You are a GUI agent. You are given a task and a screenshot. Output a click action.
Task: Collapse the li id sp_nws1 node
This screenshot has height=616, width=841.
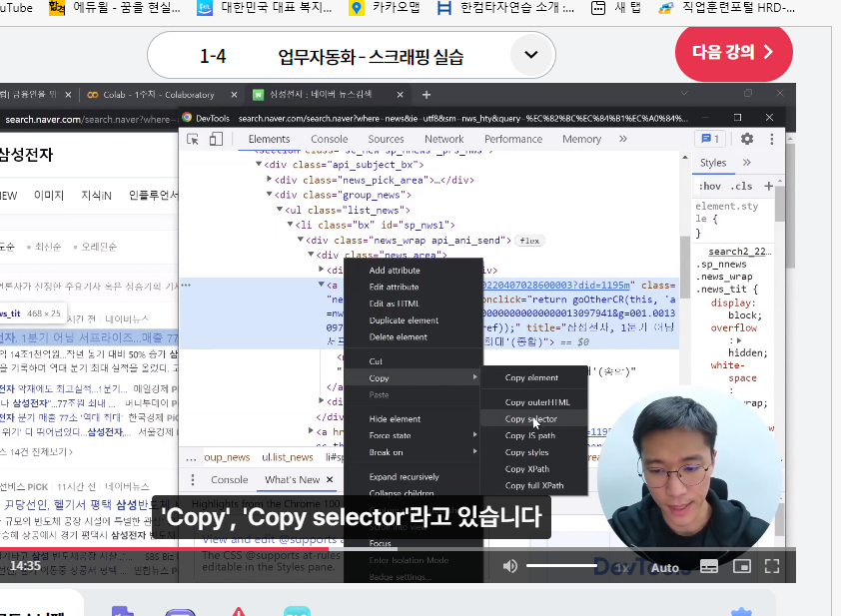291,224
